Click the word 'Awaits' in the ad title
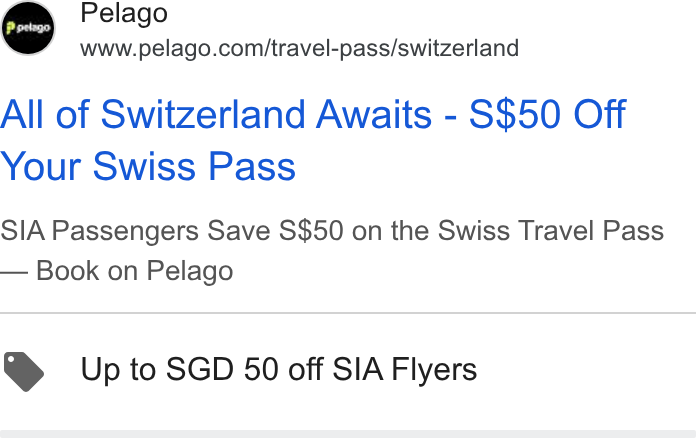The width and height of the screenshot is (696, 438). 374,114
